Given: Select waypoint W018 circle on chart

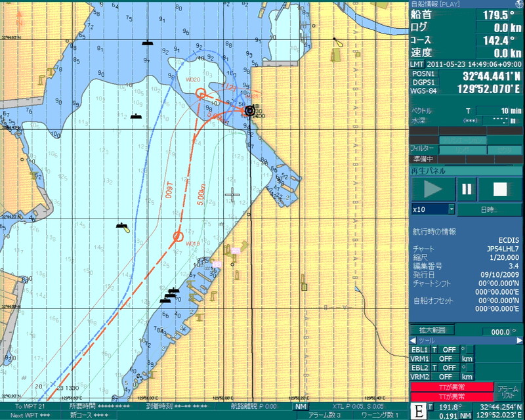Looking at the screenshot, I should coord(178,236).
